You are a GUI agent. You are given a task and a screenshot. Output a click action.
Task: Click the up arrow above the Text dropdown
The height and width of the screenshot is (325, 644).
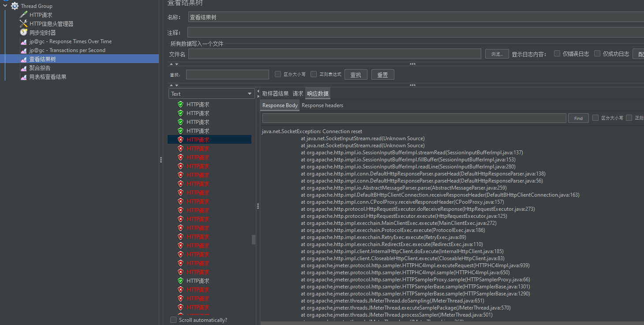[x=171, y=85]
